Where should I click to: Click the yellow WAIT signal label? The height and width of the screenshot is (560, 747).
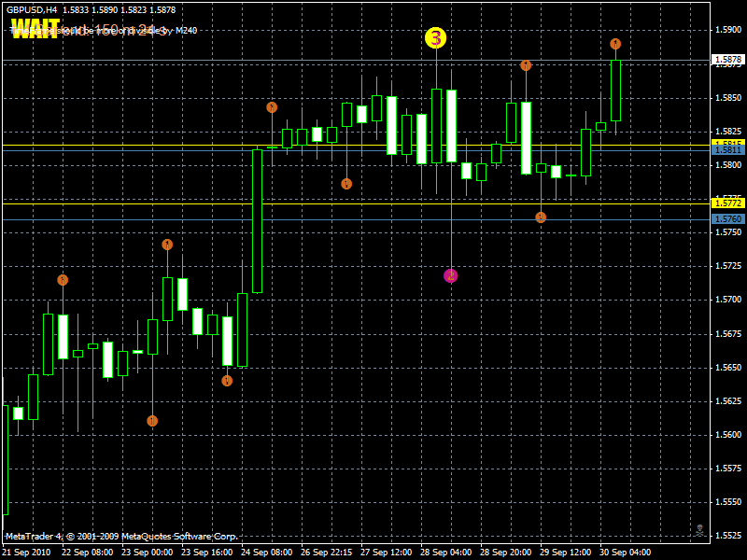(35, 29)
